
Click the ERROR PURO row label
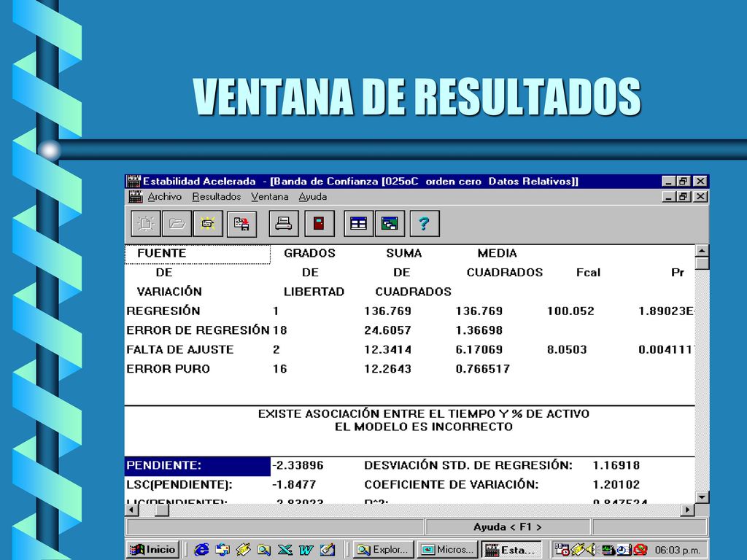[x=168, y=369]
